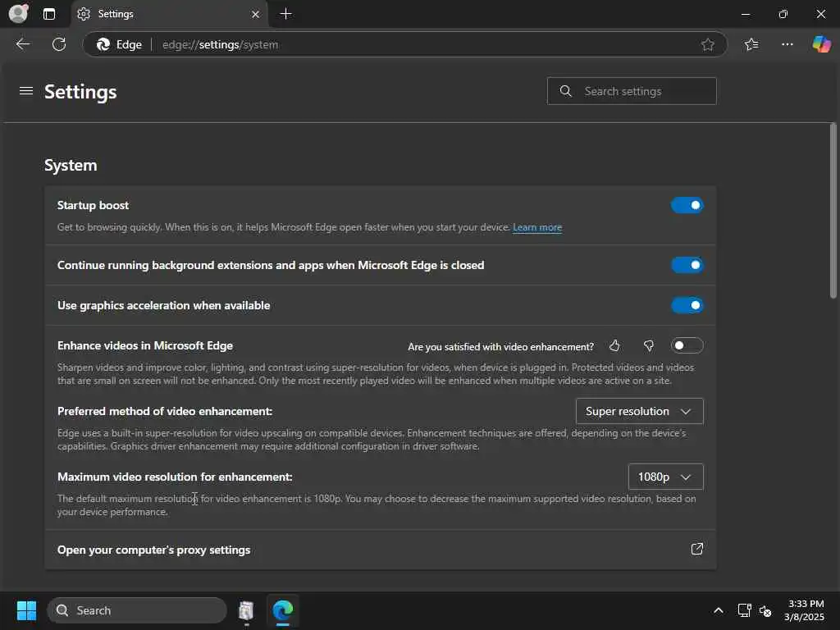Image resolution: width=840 pixels, height=630 pixels.
Task: Click Open your computer's proxy settings text
Action: (x=153, y=550)
